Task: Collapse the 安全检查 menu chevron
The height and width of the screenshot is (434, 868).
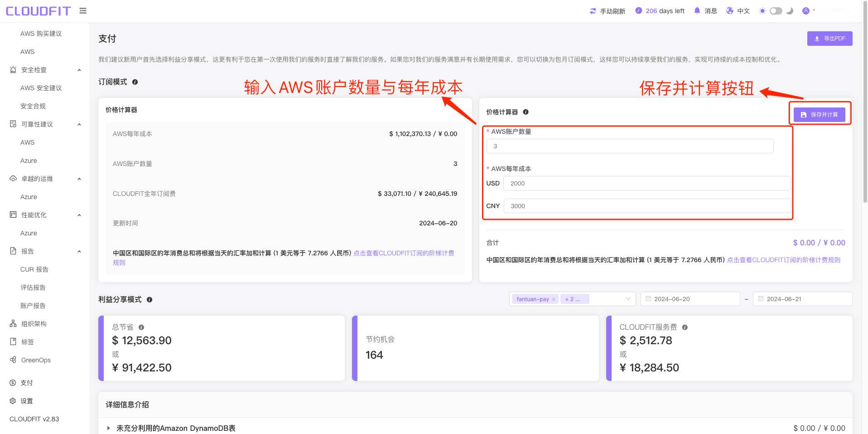Action: (79, 70)
